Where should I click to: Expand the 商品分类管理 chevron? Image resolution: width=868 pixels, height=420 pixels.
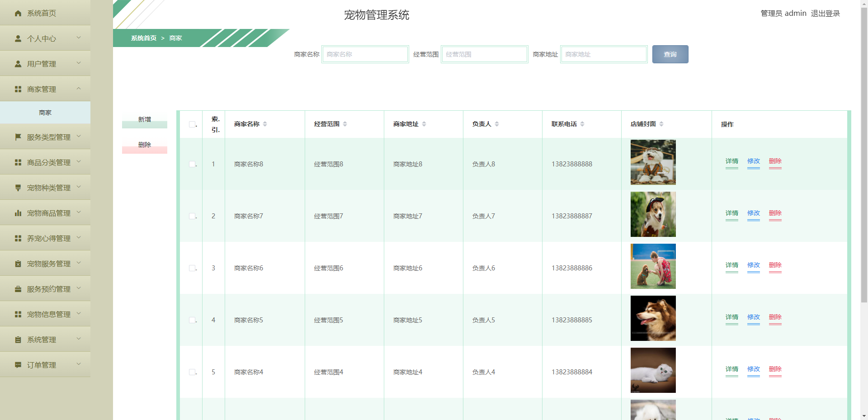[79, 161]
